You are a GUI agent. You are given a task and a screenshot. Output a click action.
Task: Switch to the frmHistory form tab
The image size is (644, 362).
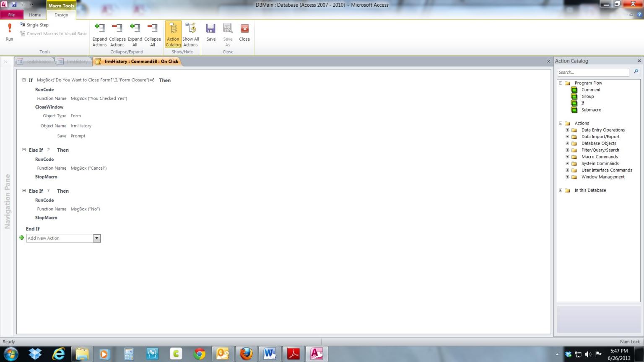(x=73, y=62)
